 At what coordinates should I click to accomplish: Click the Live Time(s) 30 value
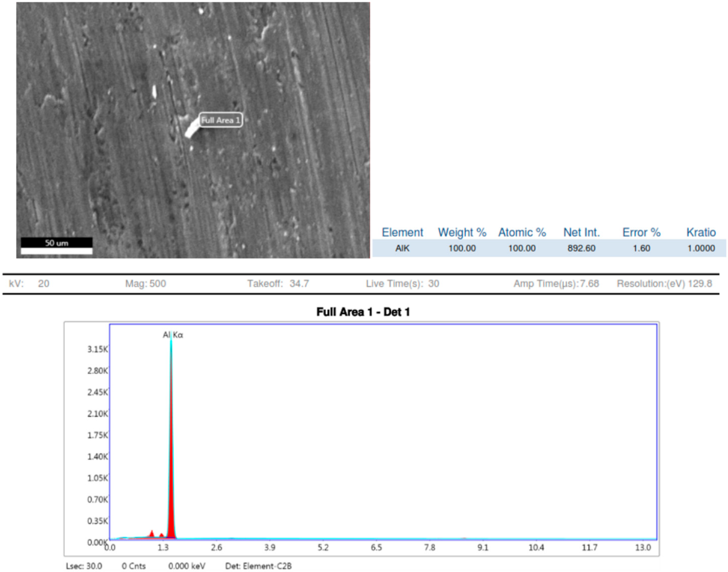pyautogui.click(x=433, y=284)
